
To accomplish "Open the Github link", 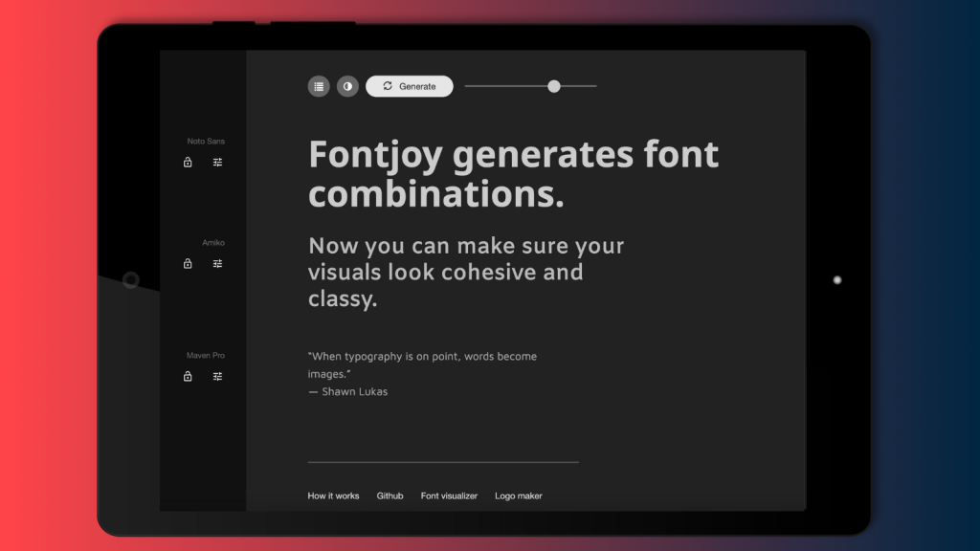I will tap(390, 496).
